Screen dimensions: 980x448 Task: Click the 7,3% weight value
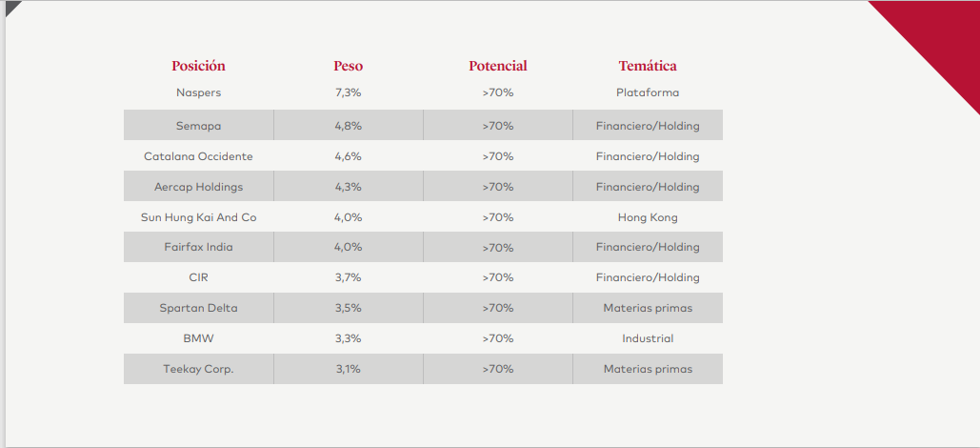click(x=349, y=92)
